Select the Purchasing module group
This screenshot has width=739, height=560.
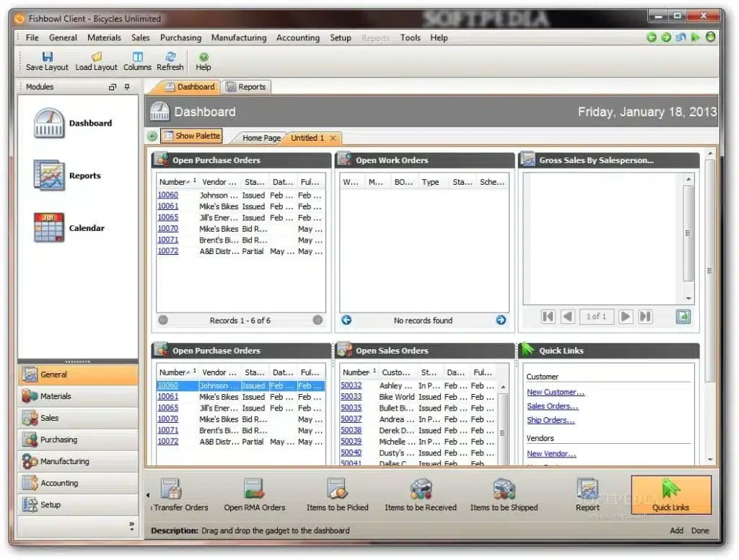78,439
